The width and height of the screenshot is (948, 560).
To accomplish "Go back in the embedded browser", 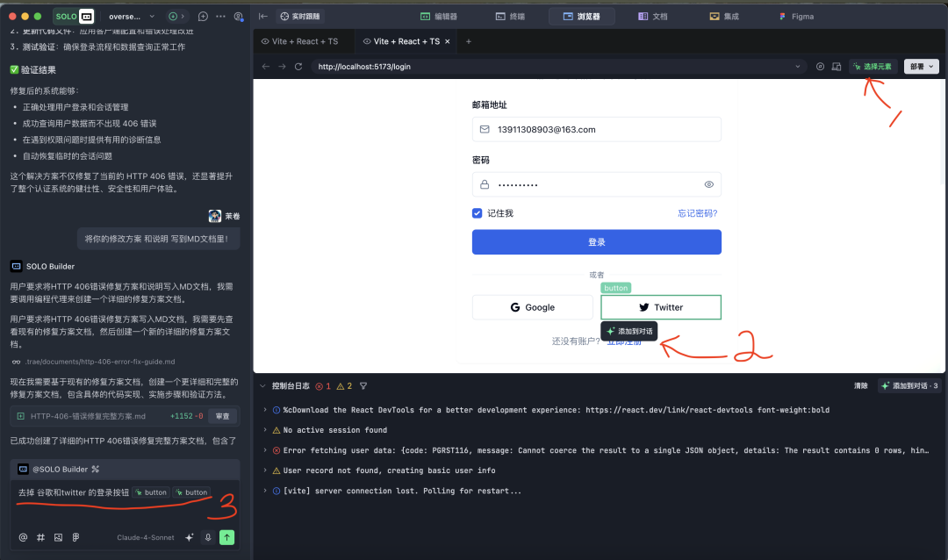I will point(266,67).
